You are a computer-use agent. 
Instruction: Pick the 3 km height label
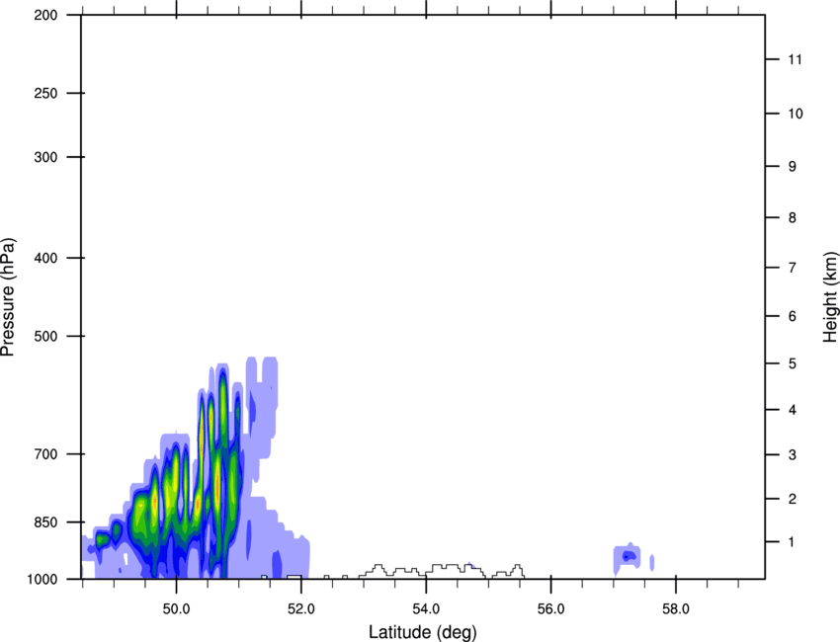point(793,455)
